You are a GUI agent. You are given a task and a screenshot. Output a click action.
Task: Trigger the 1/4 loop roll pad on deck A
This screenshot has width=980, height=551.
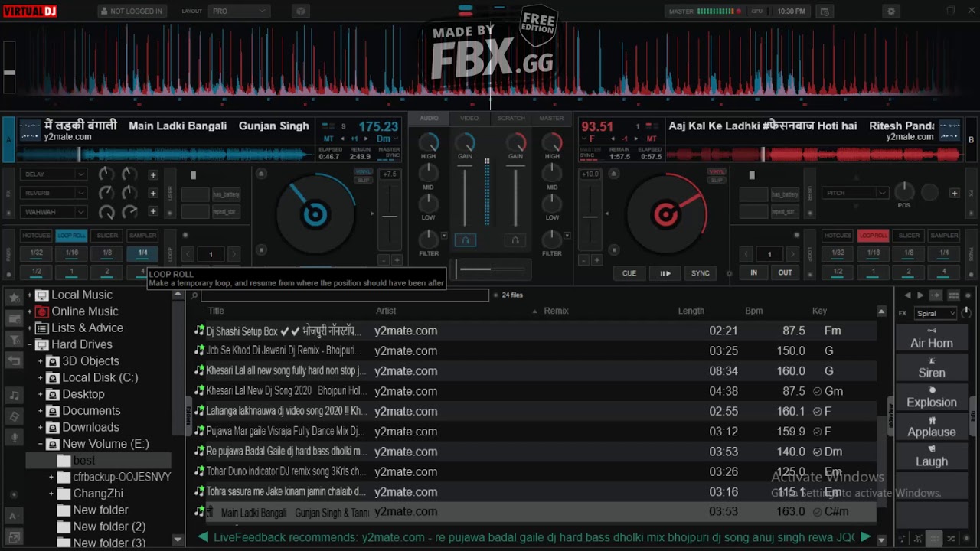click(x=142, y=253)
